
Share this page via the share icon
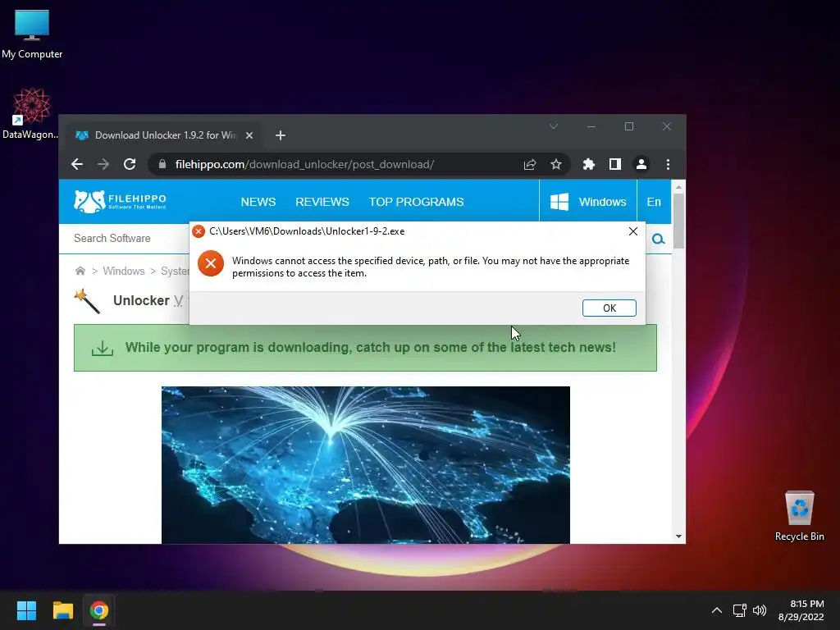[530, 164]
